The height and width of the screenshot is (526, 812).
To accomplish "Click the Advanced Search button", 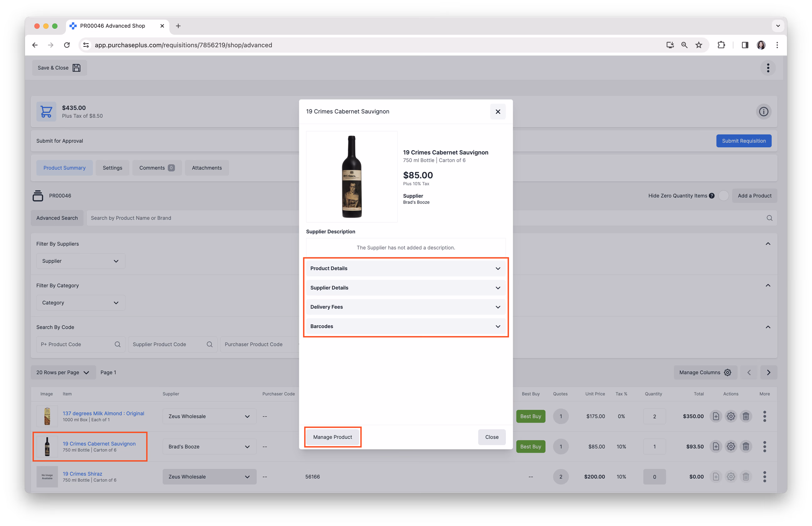I will click(x=57, y=218).
